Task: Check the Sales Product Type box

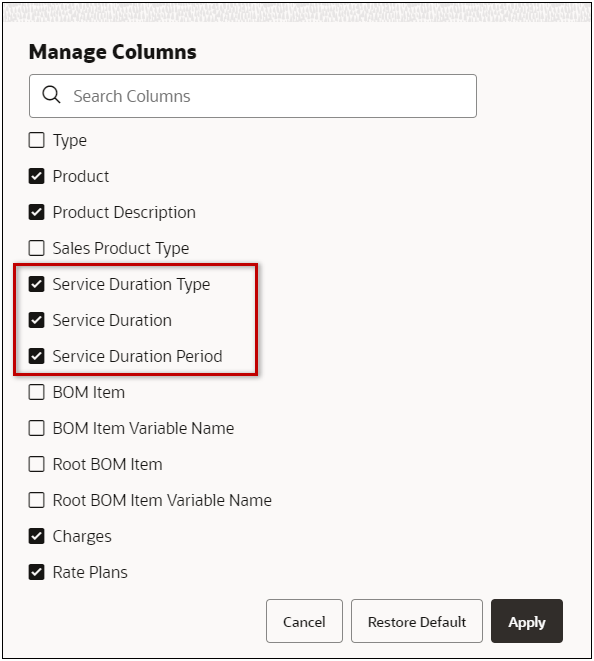Action: pos(37,248)
